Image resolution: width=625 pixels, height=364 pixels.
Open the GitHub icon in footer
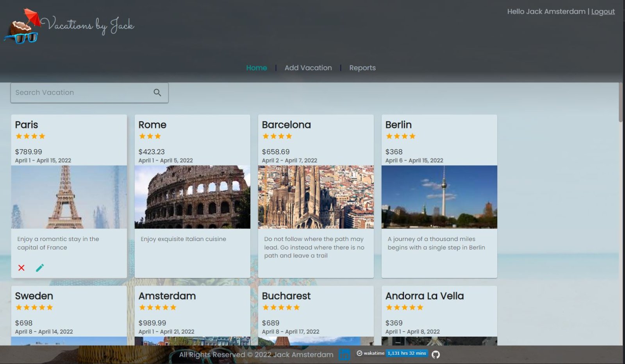click(x=436, y=354)
